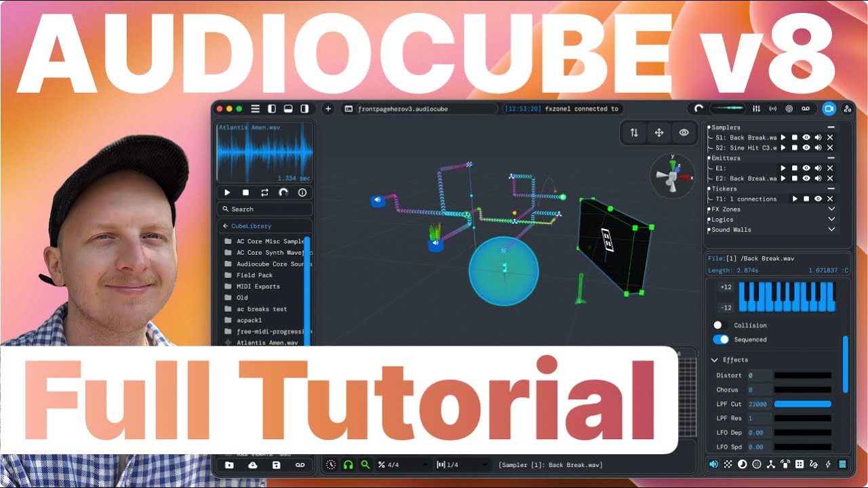Open the time signature 4/4 dropdown
868x488 pixels.
403,465
